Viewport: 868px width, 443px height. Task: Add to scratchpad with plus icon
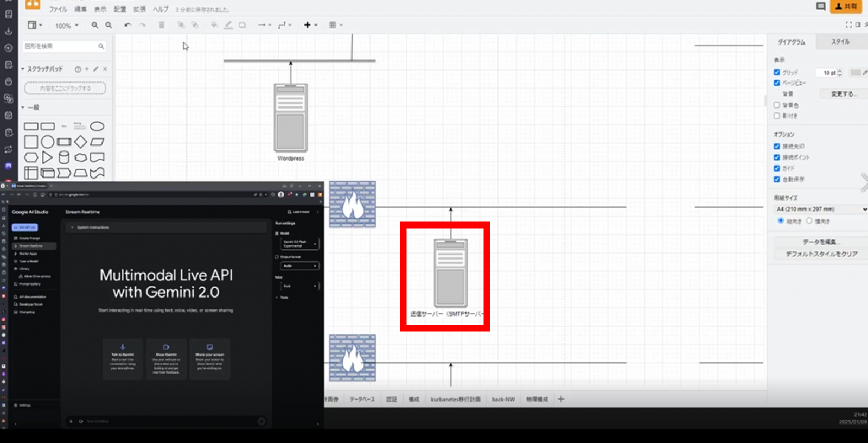(x=87, y=69)
